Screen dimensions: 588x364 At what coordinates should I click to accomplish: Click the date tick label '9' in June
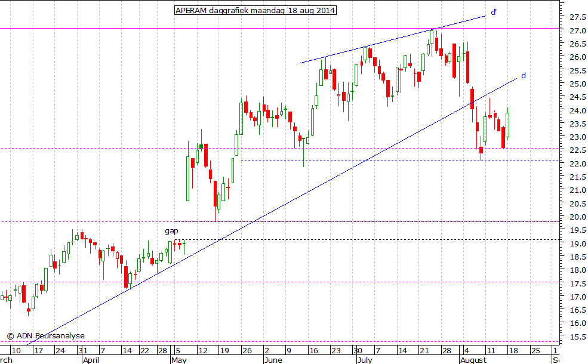point(288,351)
